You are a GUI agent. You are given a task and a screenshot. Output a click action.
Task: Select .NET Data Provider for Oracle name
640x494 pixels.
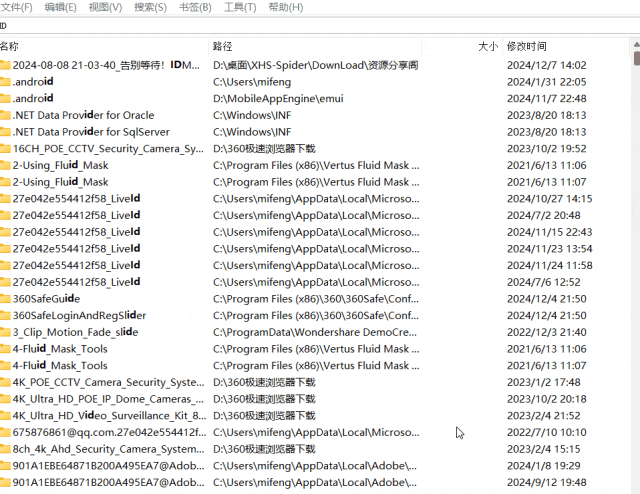[x=83, y=115]
